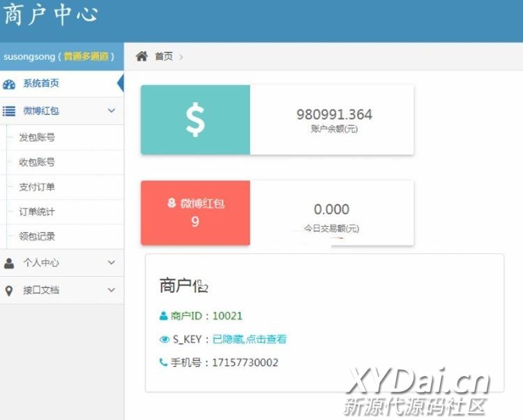Click the merchant info card heading
Image resolution: width=523 pixels, height=420 pixels.
[184, 286]
